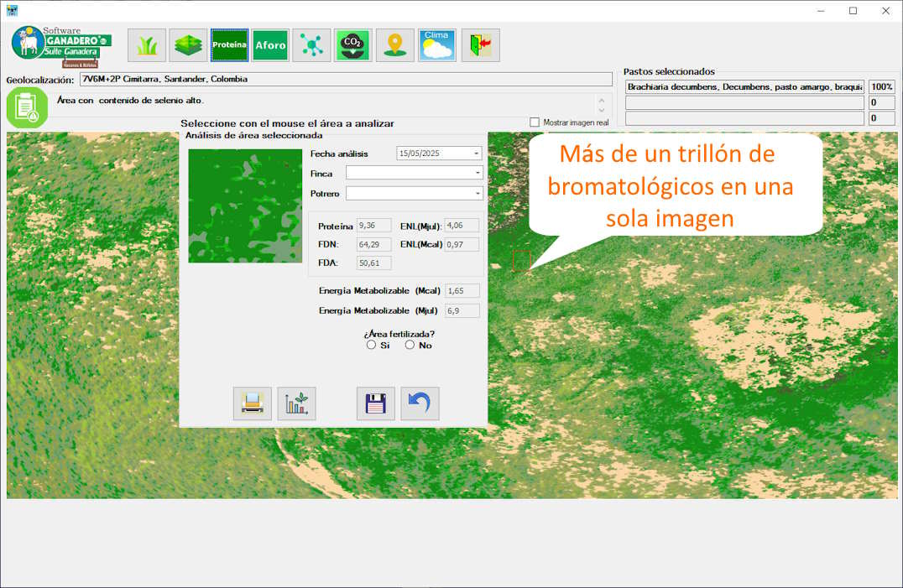Save analysis with floppy disk icon
Image resolution: width=903 pixels, height=588 pixels.
click(x=375, y=403)
